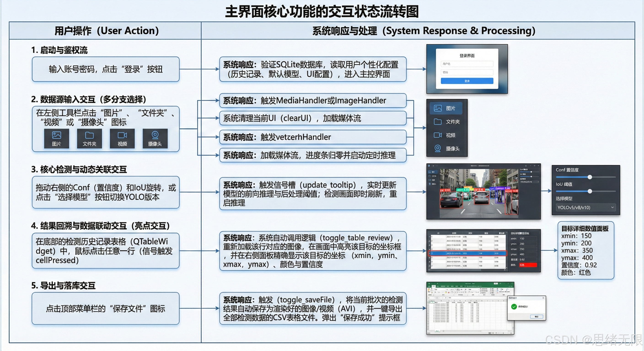Image resolution: width=644 pixels, height=351 pixels.
Task: Select 文件夹 in the dark sidebar menu
Action: point(447,122)
